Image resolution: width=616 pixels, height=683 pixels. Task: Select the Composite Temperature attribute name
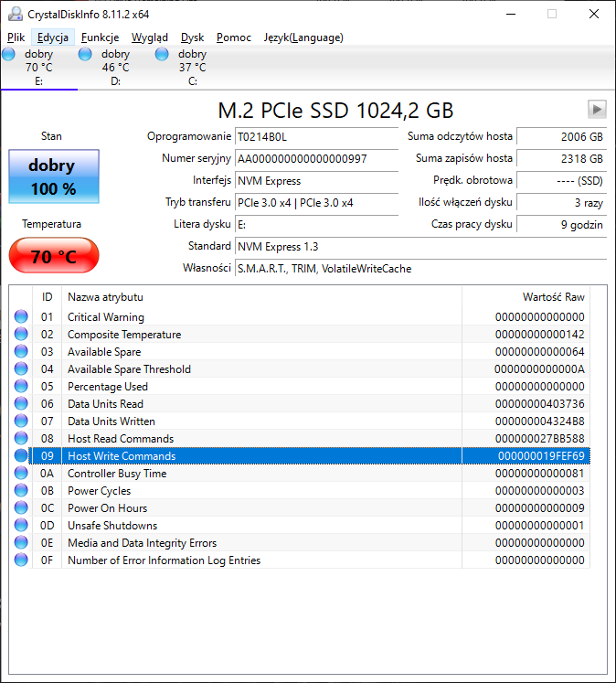tap(124, 335)
